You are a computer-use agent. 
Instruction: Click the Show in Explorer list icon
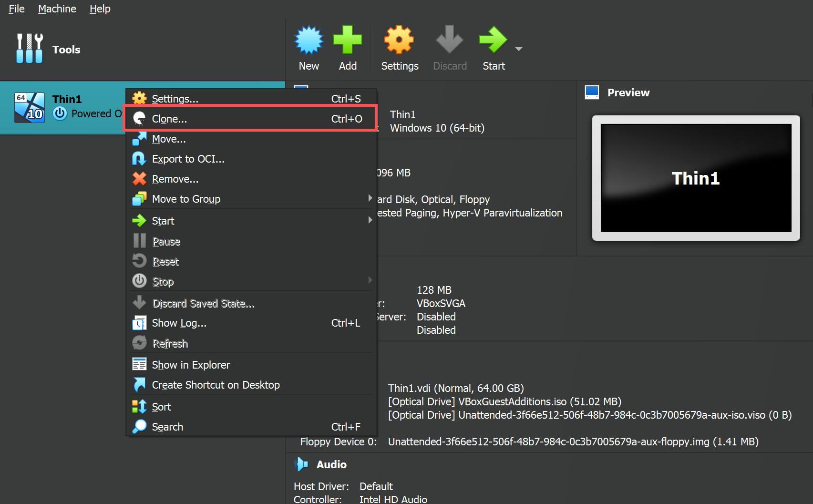tap(139, 365)
